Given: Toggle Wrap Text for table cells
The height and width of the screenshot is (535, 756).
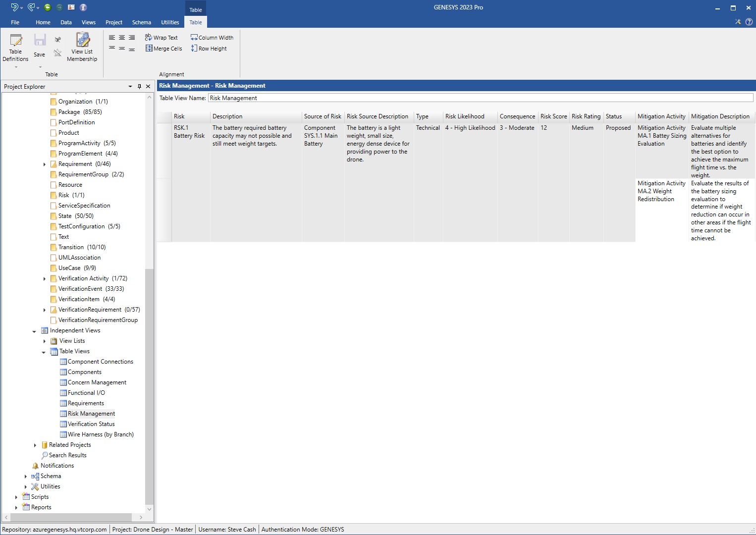Looking at the screenshot, I should (162, 37).
